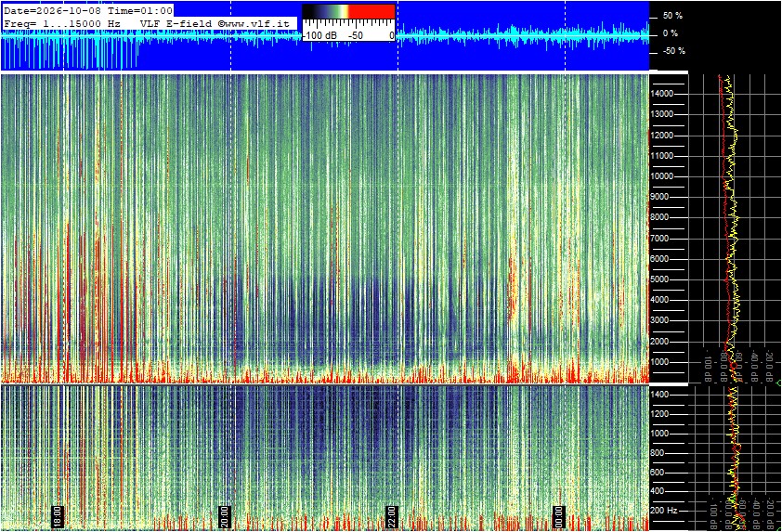Click the 50 % amplitude scale label
Image resolution: width=782 pixels, height=532 pixels.
pyautogui.click(x=672, y=16)
